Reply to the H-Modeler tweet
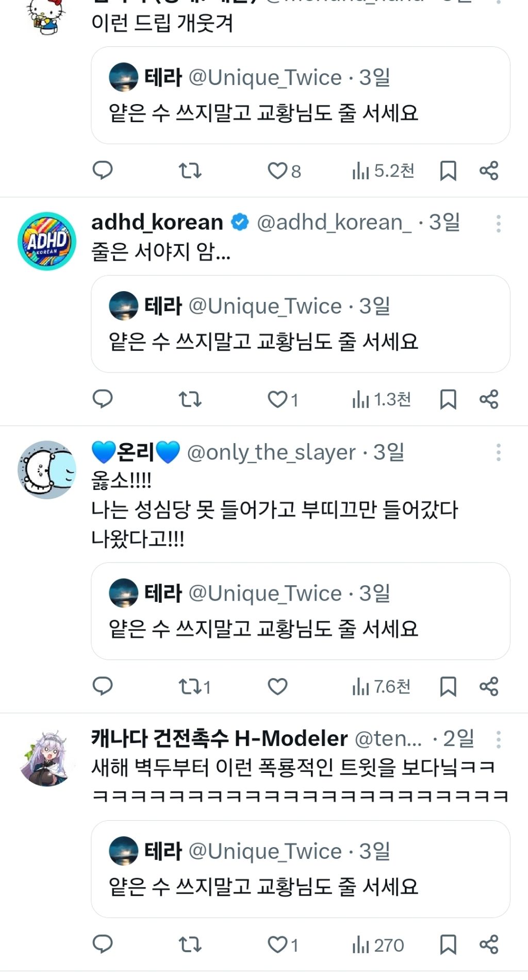Screen dimensions: 528x980 [102, 944]
